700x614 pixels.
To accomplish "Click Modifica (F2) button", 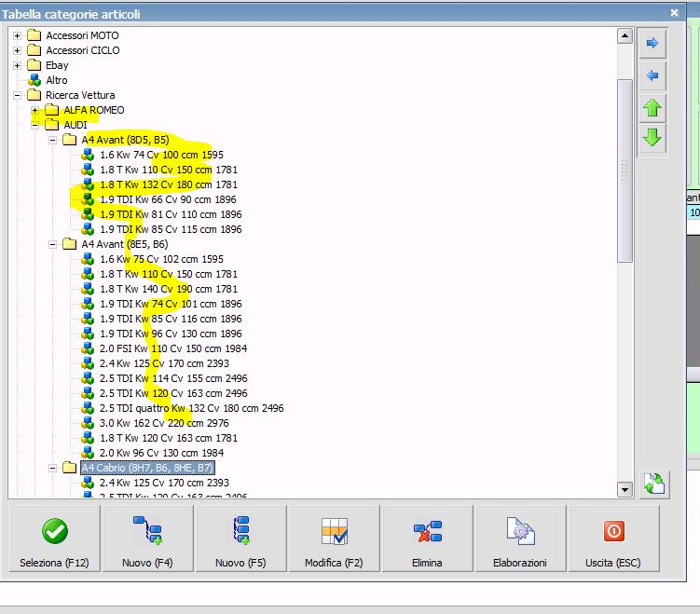I will click(x=334, y=539).
